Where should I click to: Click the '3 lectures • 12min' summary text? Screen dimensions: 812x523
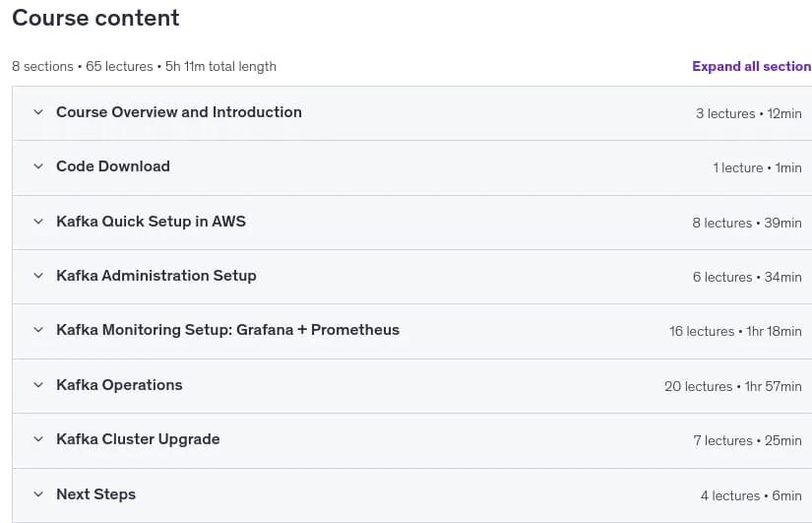pos(749,113)
